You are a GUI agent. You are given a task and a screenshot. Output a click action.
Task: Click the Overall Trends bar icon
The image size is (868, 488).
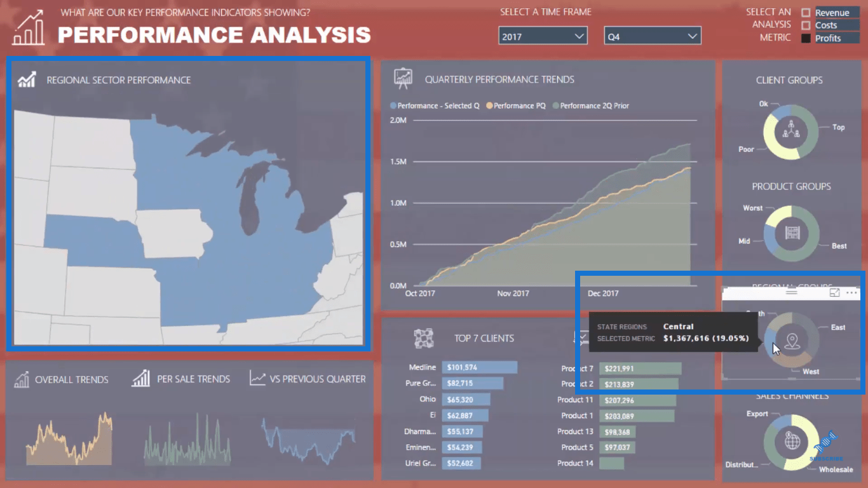click(21, 379)
